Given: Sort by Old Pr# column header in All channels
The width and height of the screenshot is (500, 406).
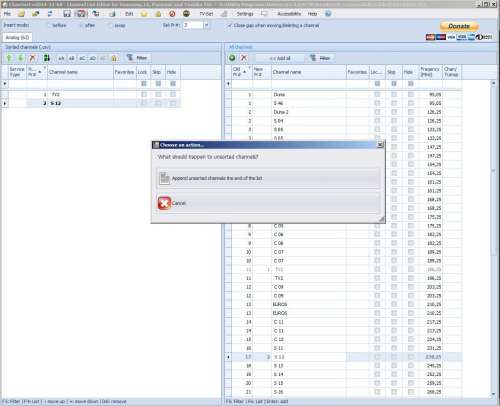Looking at the screenshot, I should 241,72.
